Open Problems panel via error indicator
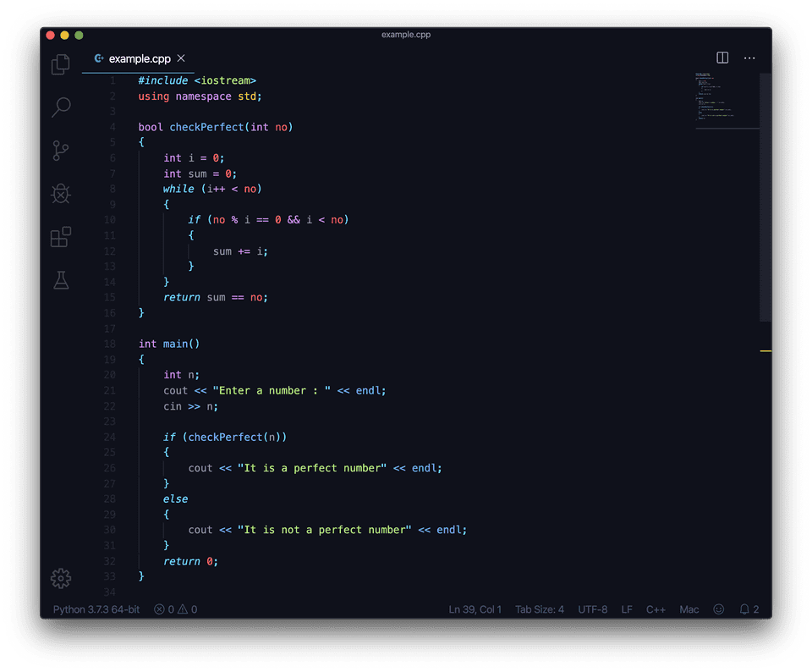Image resolution: width=812 pixels, height=672 pixels. coord(173,609)
